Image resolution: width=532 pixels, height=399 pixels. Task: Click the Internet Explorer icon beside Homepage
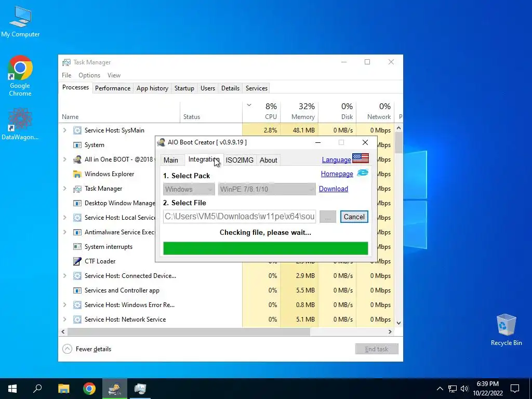point(363,172)
